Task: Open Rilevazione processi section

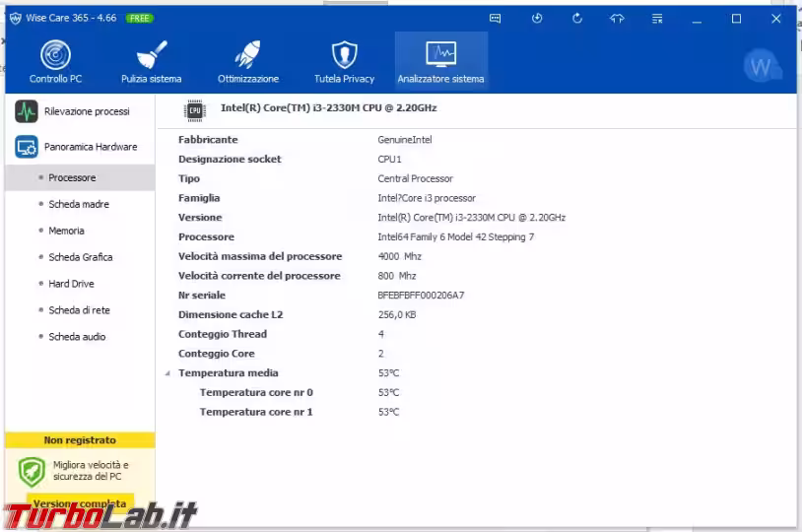Action: click(81, 111)
